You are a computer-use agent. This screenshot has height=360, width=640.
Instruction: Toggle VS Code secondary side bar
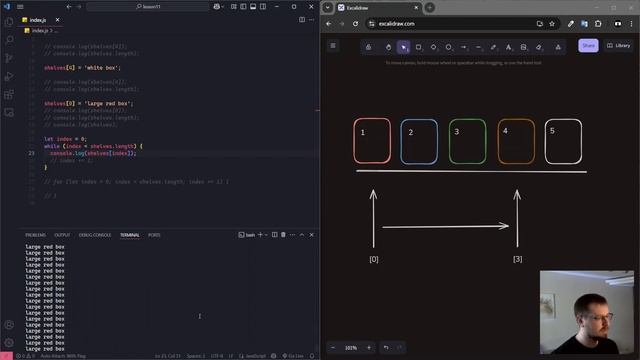(263, 7)
